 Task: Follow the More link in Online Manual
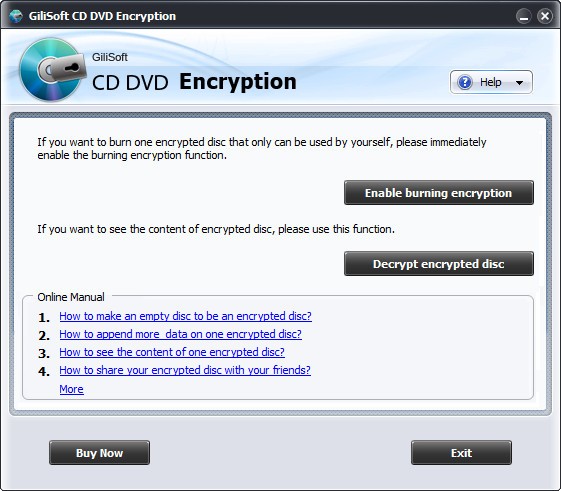72,389
